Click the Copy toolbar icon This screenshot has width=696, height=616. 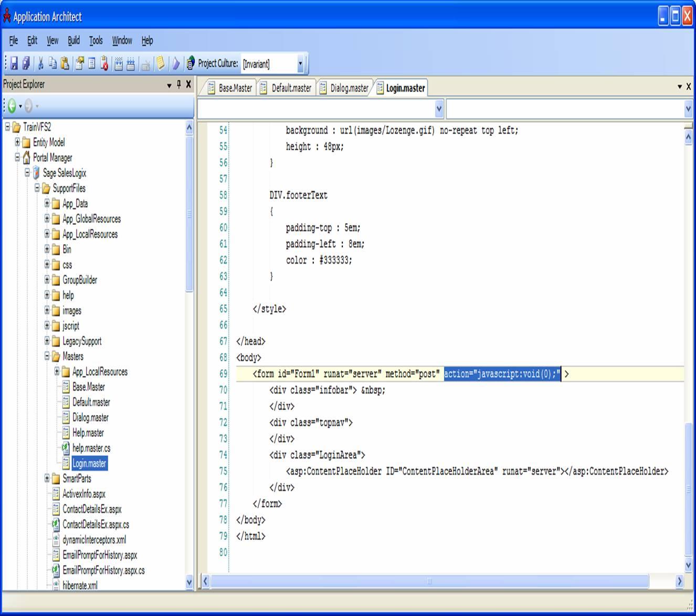(x=52, y=64)
